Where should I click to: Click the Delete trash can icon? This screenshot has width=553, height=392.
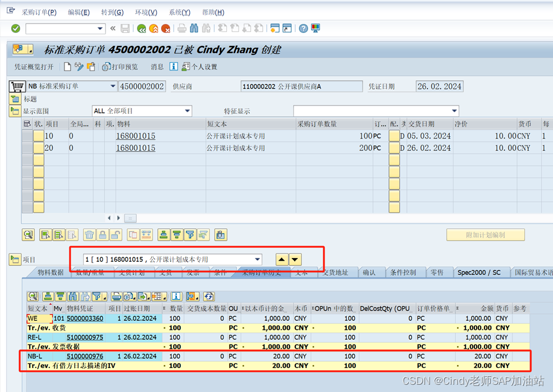(90, 234)
